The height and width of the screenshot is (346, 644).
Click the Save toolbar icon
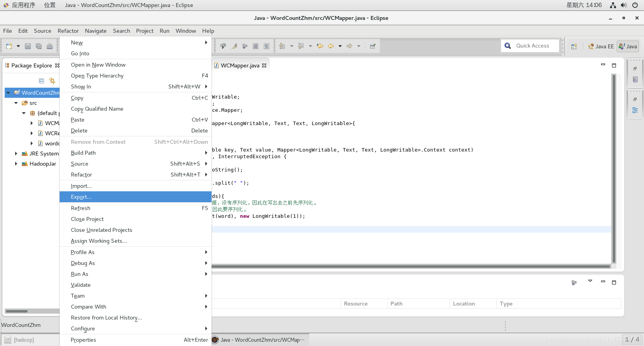28,46
